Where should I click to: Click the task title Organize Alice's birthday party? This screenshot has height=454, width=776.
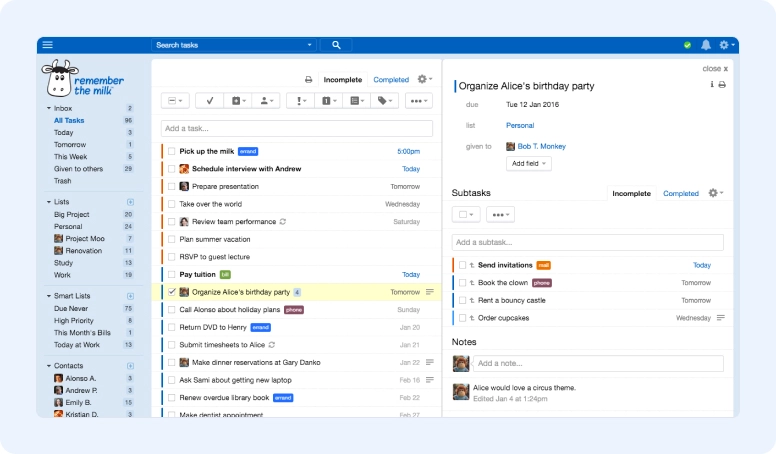tap(526, 86)
